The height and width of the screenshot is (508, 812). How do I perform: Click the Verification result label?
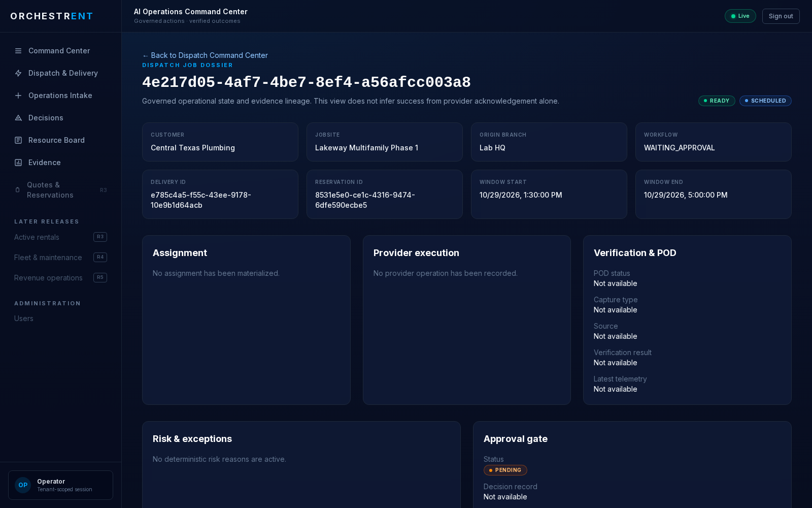point(622,353)
